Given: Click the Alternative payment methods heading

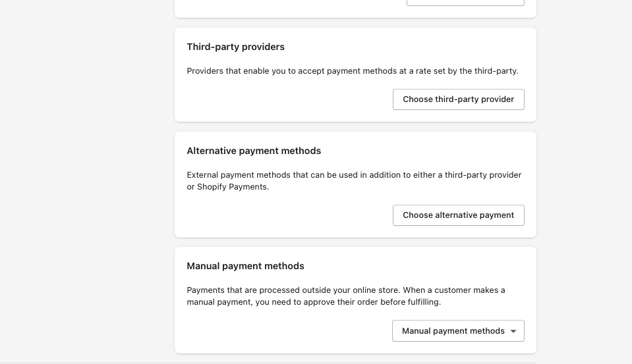Looking at the screenshot, I should 254,151.
